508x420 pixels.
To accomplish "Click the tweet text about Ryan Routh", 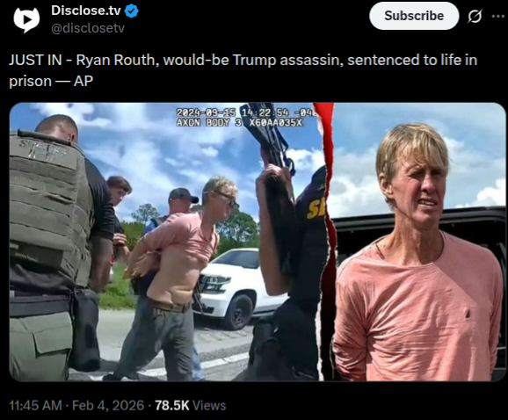I will coord(243,70).
